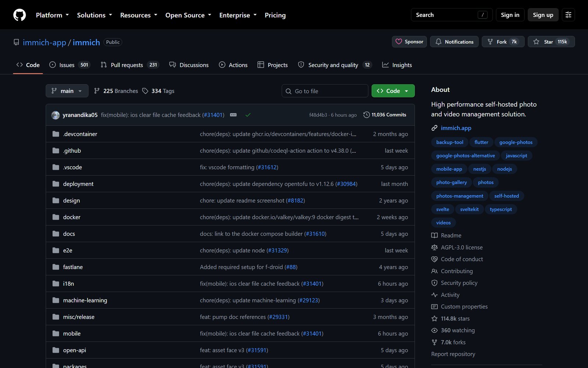Open the green Code dropdown button

(x=393, y=91)
